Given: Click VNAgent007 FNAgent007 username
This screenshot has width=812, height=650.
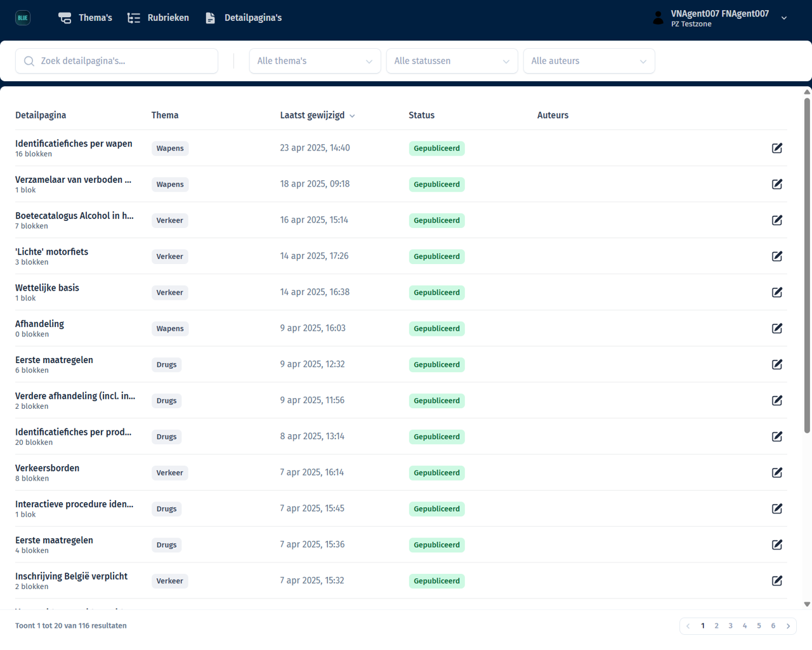Looking at the screenshot, I should pyautogui.click(x=720, y=13).
